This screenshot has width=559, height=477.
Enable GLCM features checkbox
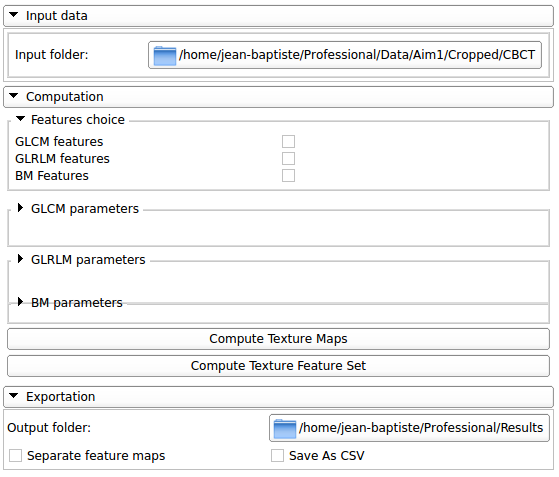tap(288, 142)
